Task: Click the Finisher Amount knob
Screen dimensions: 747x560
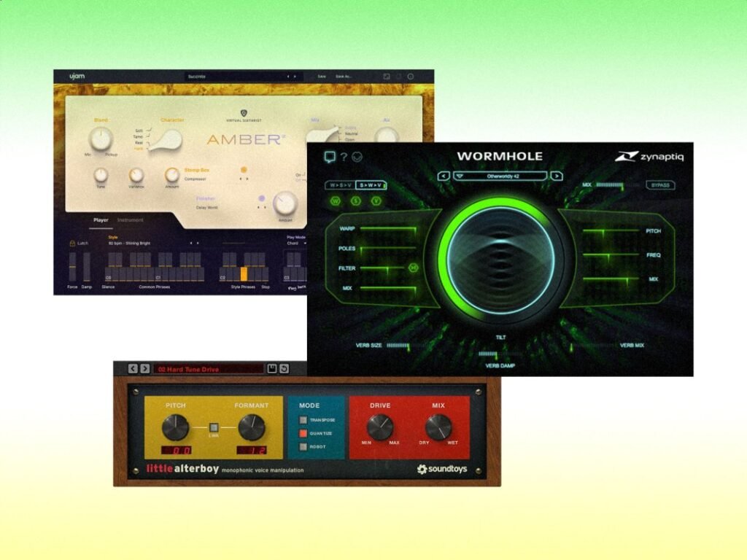Action: (x=285, y=204)
